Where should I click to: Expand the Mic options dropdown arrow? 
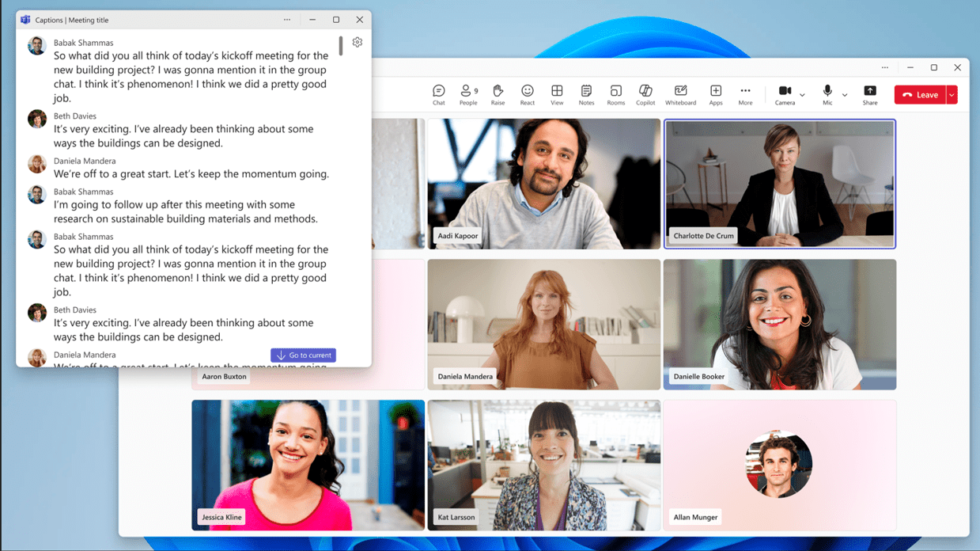pyautogui.click(x=845, y=96)
